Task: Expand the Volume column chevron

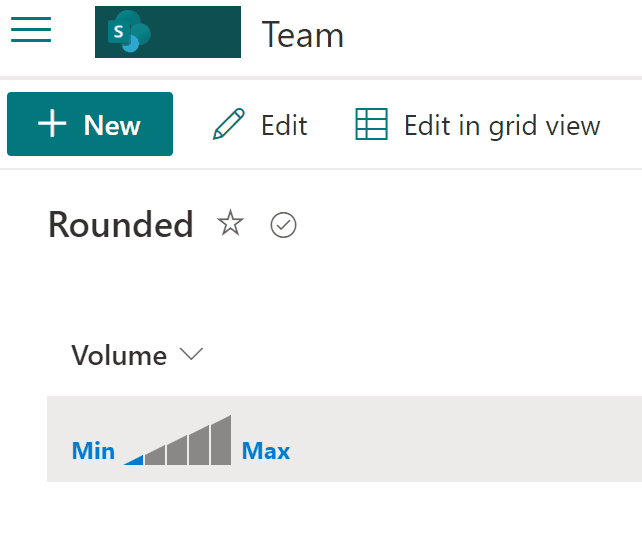Action: 192,354
